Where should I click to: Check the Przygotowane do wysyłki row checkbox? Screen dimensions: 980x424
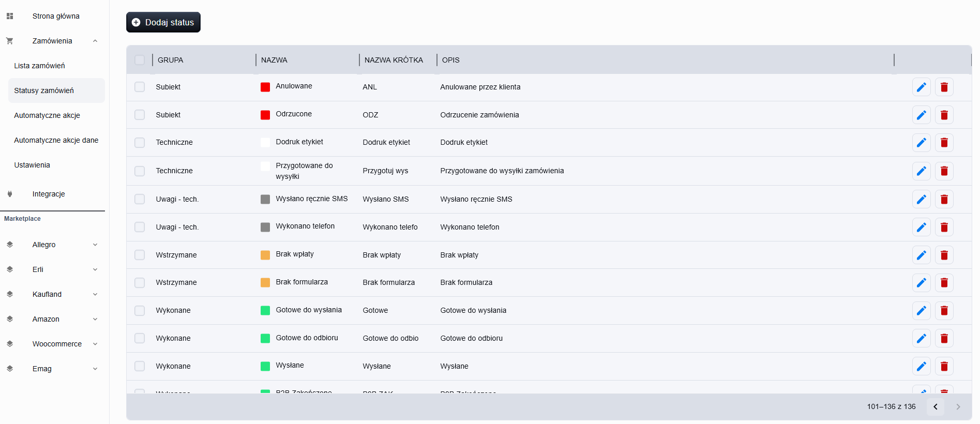point(140,171)
